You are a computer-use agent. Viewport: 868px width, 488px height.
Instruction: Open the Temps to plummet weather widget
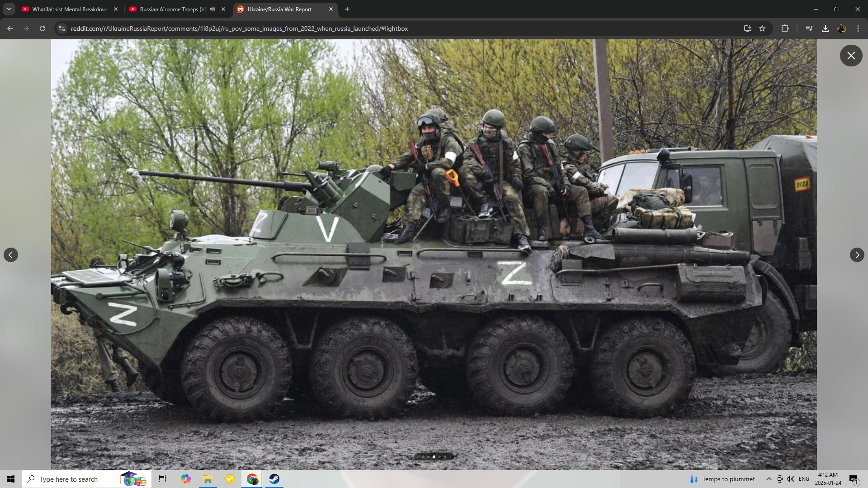coord(722,479)
